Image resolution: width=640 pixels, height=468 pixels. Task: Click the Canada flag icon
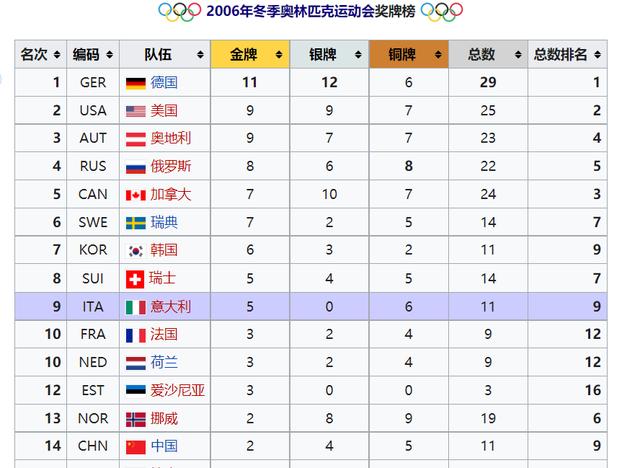point(136,195)
